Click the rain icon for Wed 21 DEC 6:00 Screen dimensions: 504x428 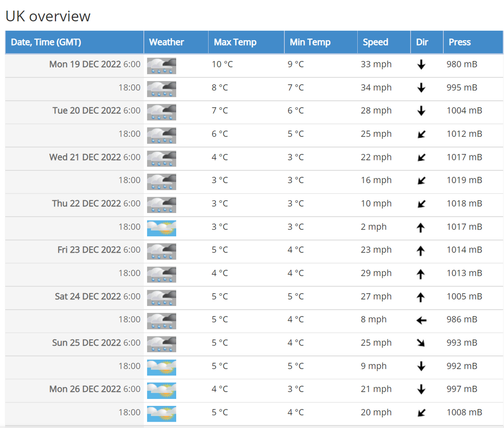pos(161,159)
